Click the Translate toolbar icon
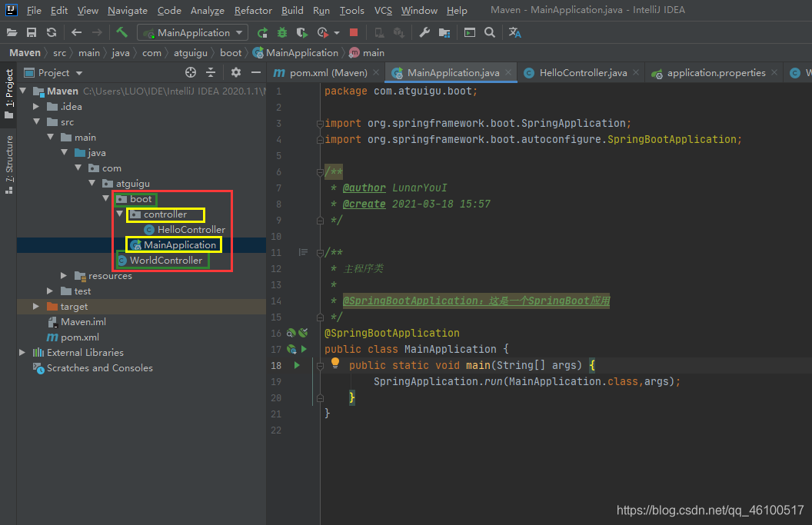The width and height of the screenshot is (812, 525). coord(514,32)
